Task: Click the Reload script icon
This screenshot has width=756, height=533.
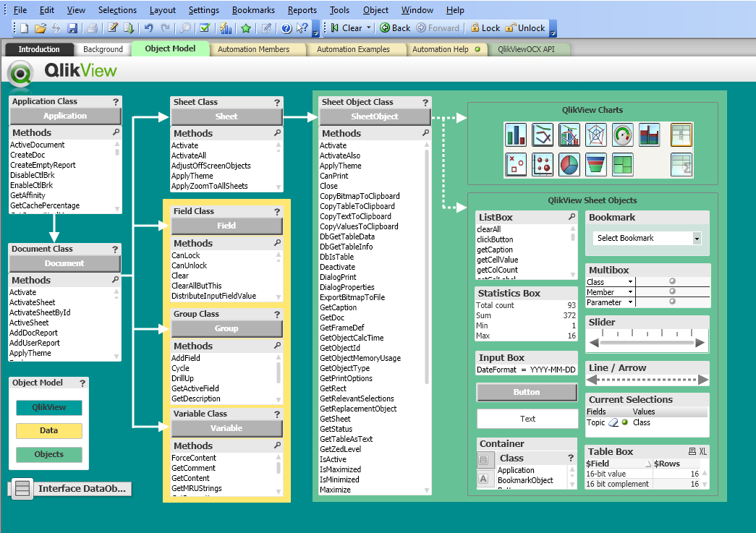Action: click(129, 28)
